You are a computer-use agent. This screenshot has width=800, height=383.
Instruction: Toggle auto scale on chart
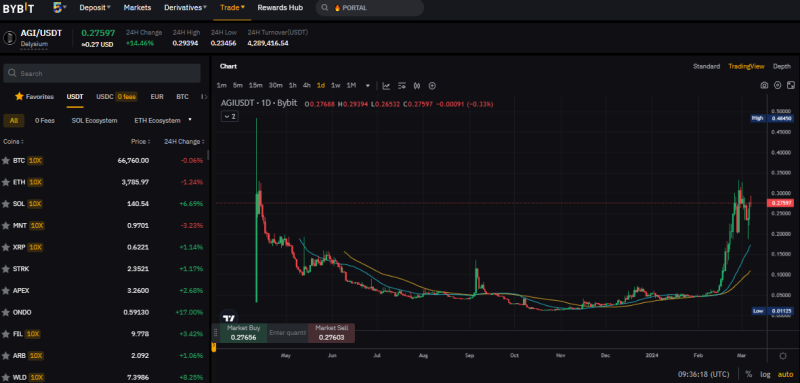coord(786,374)
